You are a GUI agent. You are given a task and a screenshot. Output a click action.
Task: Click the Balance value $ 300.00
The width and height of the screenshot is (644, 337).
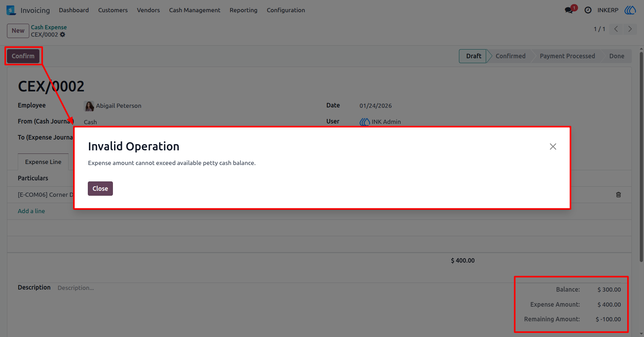609,290
